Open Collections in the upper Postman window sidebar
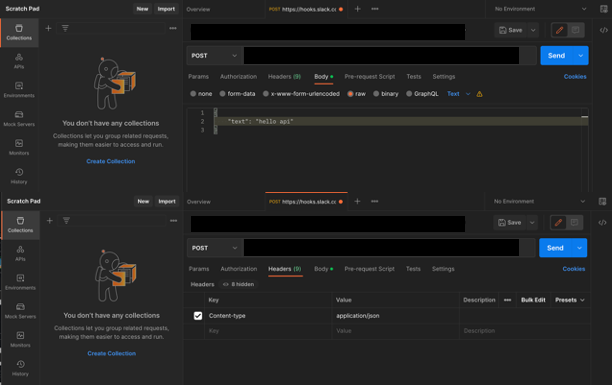612x385 pixels. [19, 32]
